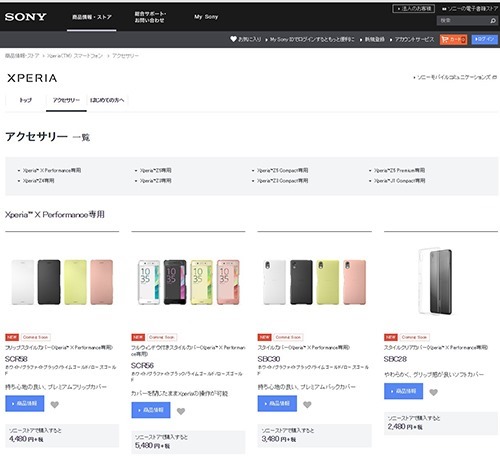Screen dimensions: 500x459
Task: Favorite SBC30 with the heart icon
Action: (307, 405)
